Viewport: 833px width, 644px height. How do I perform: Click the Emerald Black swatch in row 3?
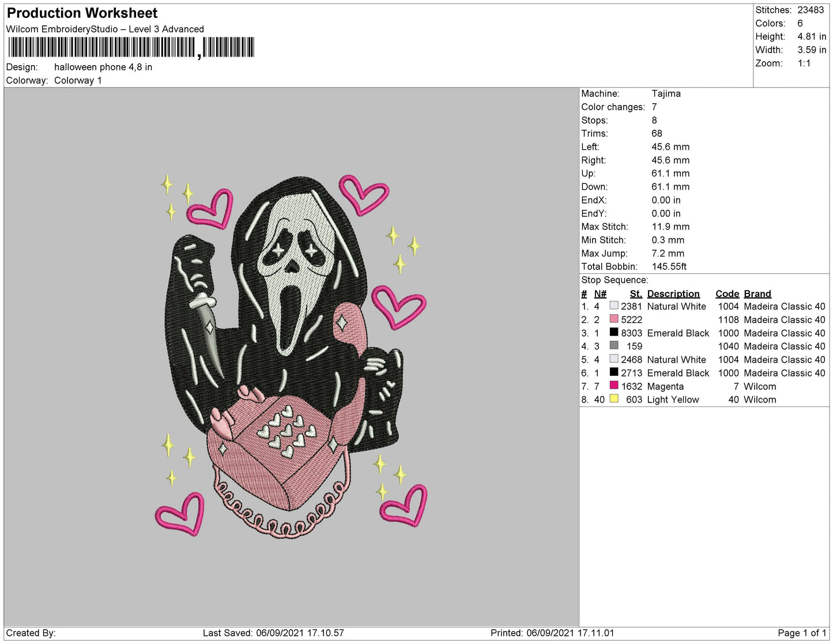pos(614,332)
